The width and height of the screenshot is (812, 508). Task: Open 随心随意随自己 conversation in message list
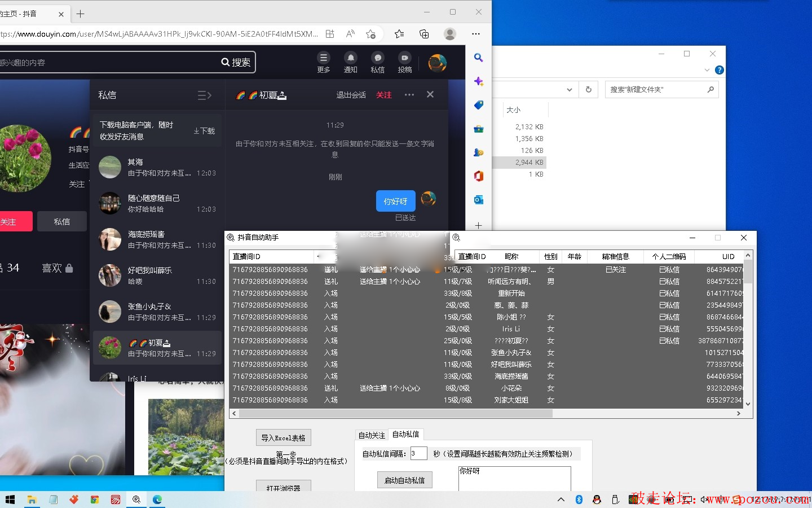pos(157,203)
